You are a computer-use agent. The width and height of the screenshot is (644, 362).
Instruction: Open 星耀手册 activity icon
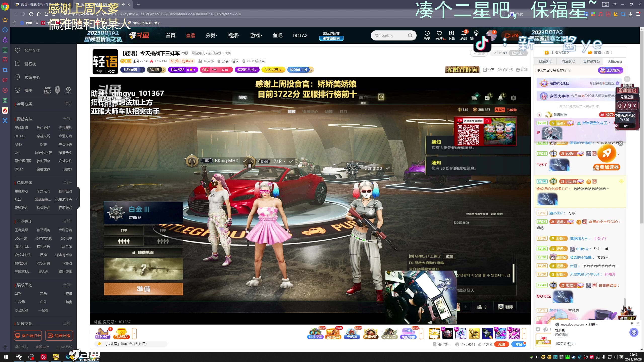pos(371,334)
